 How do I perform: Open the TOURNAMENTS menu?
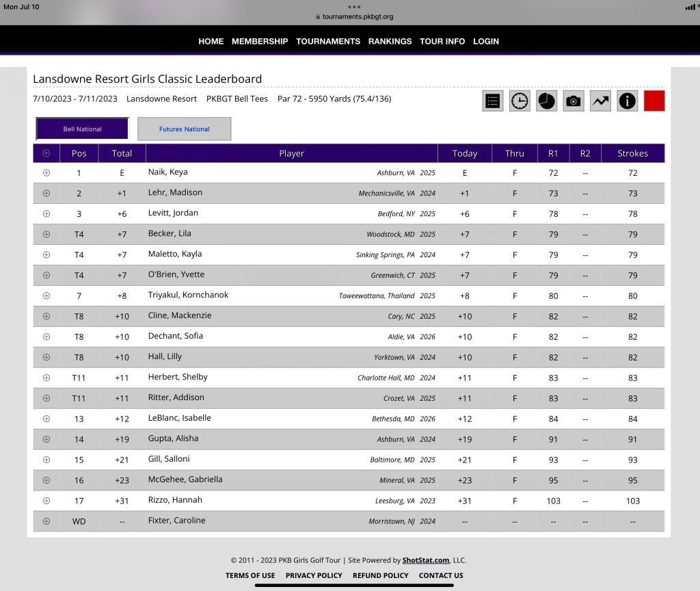328,41
